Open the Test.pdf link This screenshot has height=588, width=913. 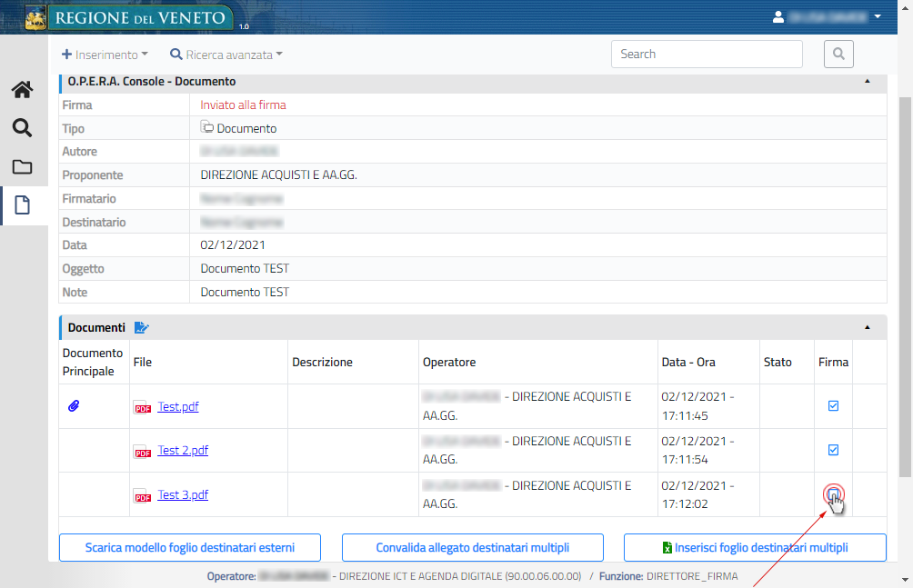point(178,406)
